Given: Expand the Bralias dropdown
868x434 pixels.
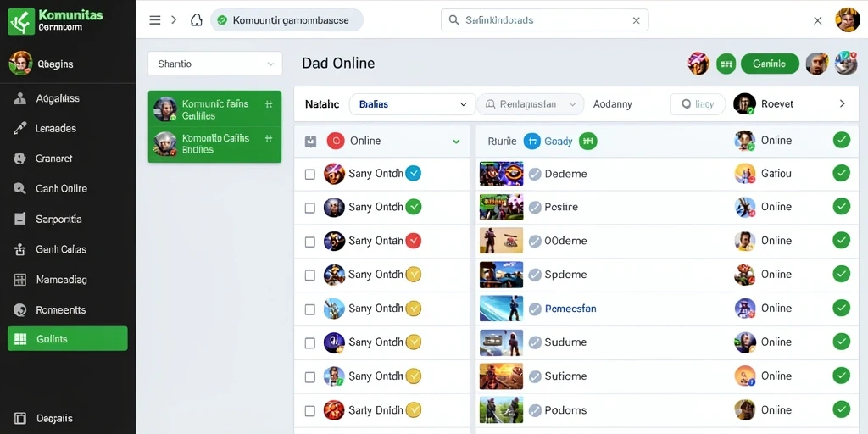Looking at the screenshot, I should coord(412,104).
